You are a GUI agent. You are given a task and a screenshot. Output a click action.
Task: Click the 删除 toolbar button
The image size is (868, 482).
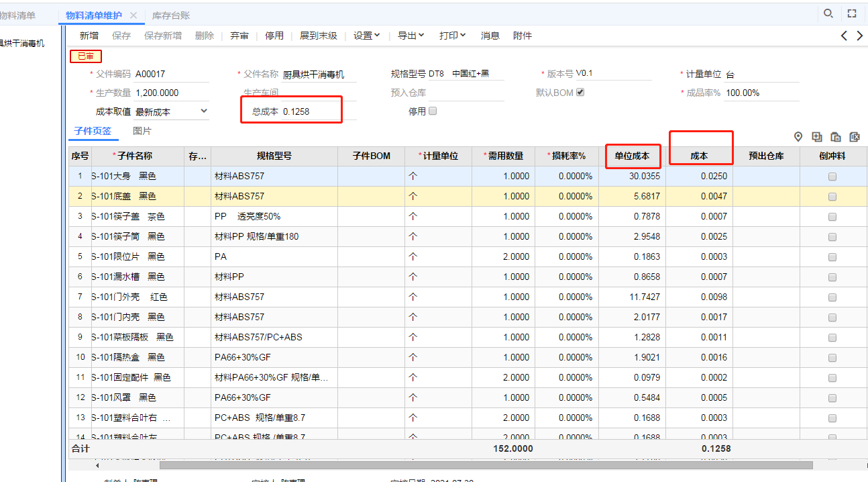click(205, 36)
